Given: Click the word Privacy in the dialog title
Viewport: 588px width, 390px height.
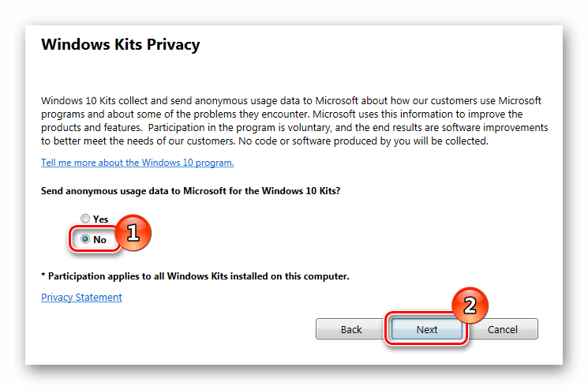Looking at the screenshot, I should click(x=174, y=45).
